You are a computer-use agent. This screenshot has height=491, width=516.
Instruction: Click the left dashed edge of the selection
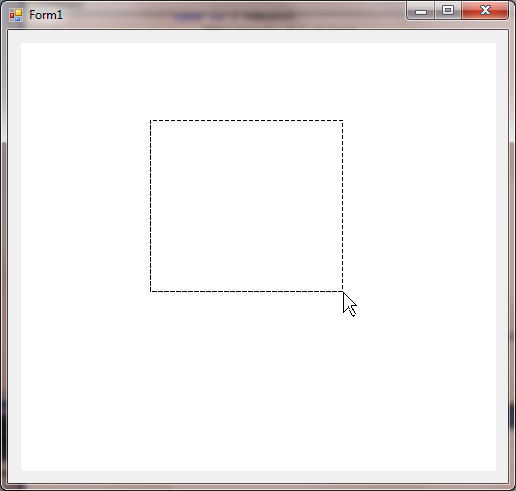point(151,206)
